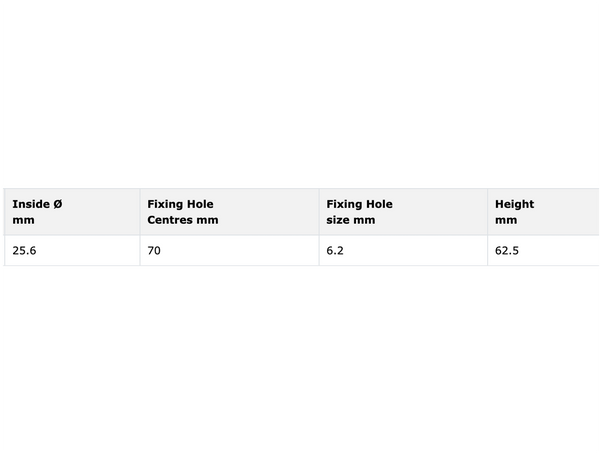Select the 70 fixing hole centres cell
Viewport: 600px width, 453px height.
click(230, 250)
